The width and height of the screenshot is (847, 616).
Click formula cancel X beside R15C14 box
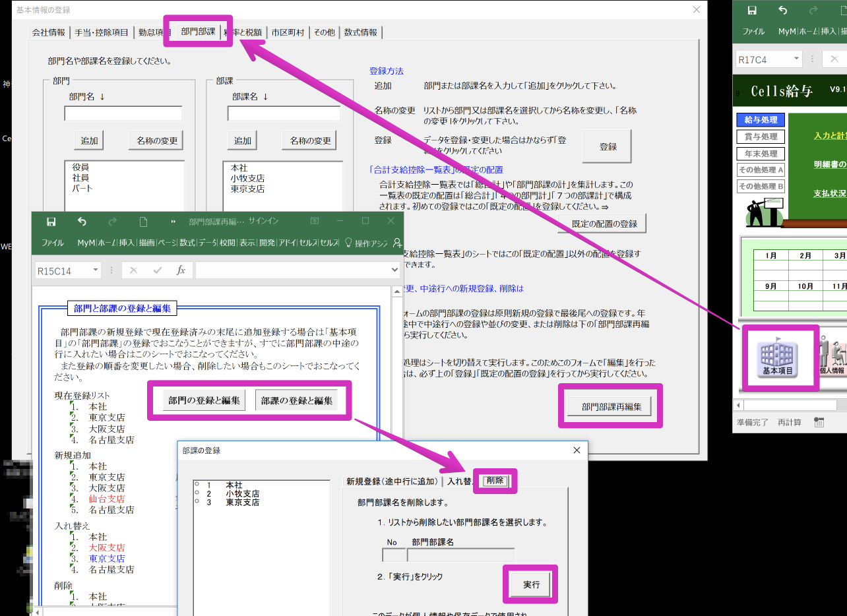tap(133, 270)
